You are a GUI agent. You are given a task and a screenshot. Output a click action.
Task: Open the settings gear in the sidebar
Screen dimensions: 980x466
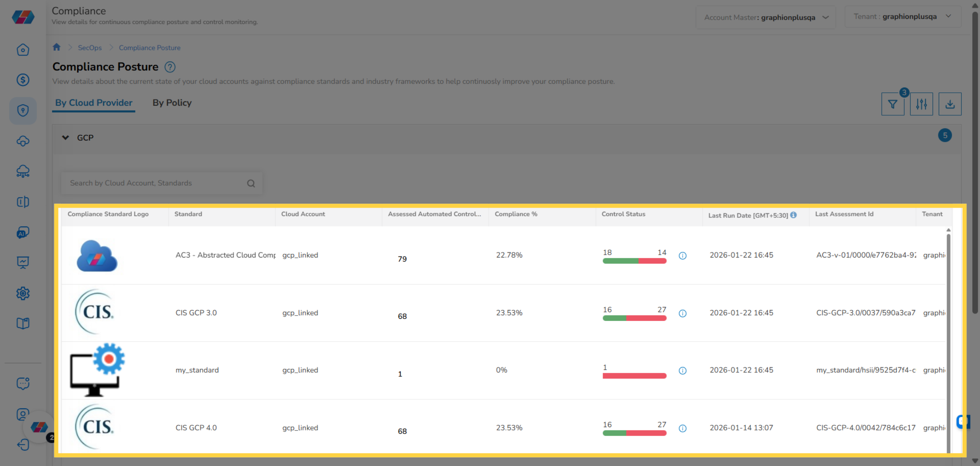(23, 293)
